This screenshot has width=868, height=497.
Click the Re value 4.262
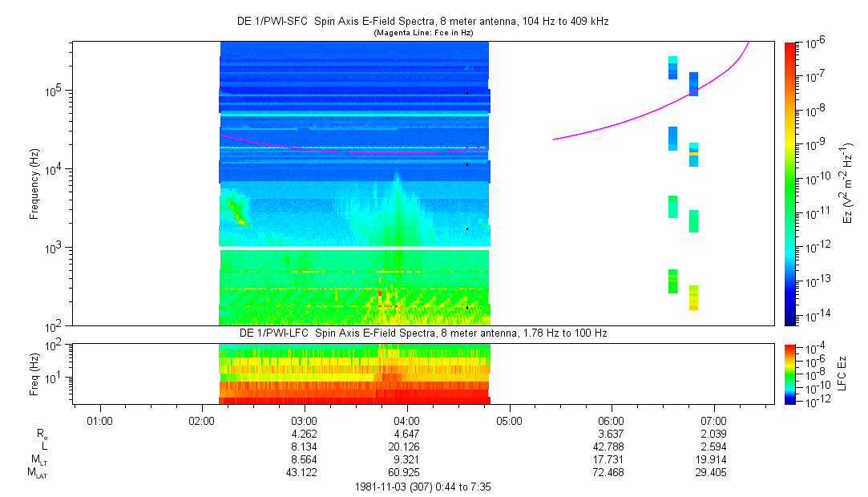(304, 434)
